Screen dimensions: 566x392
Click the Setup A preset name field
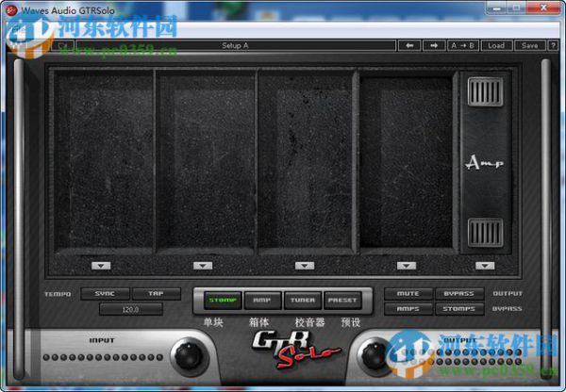click(236, 45)
